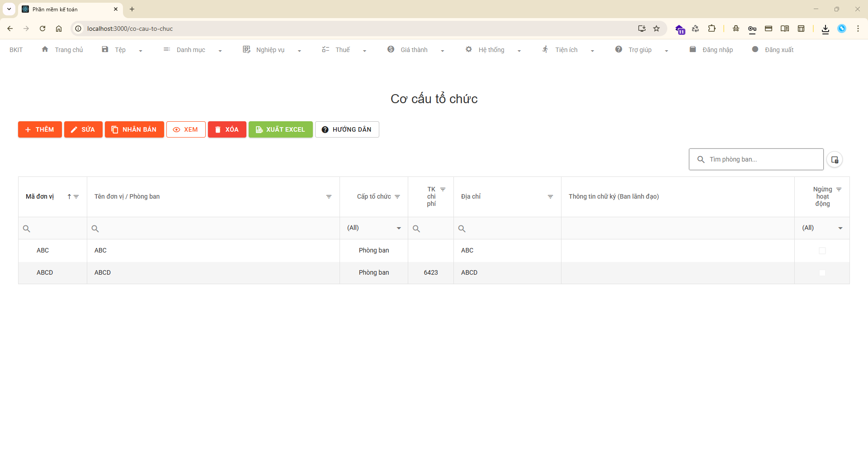Click the SỬA button
Image resolution: width=868 pixels, height=467 pixels.
click(83, 129)
